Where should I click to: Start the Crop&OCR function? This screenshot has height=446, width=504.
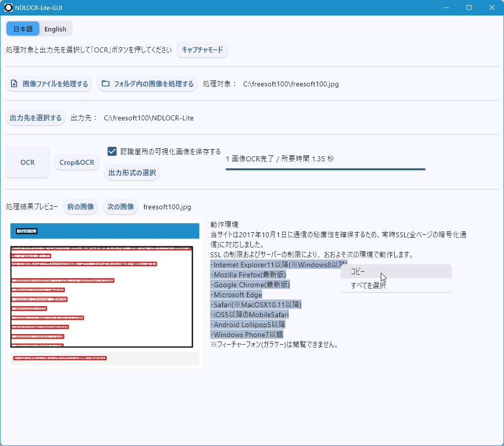pos(77,162)
